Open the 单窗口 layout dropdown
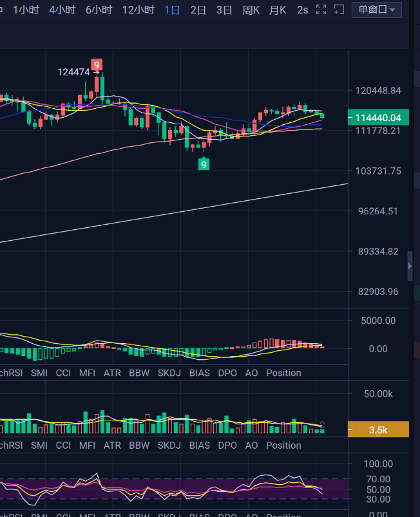420x517 pixels. pyautogui.click(x=377, y=10)
